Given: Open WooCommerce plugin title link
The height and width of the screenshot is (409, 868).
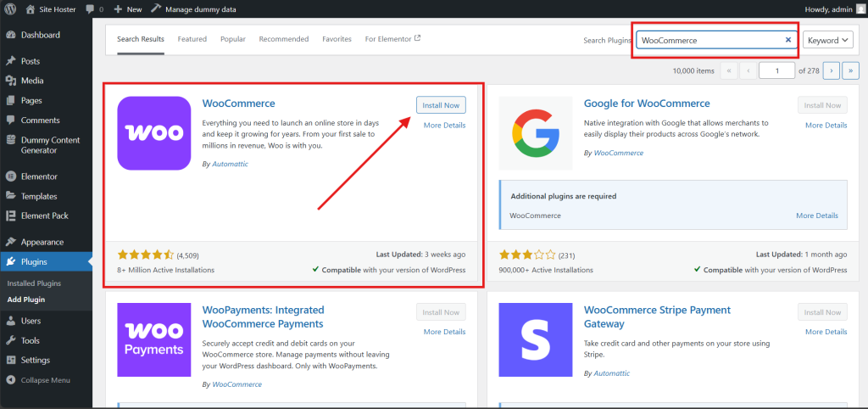Looking at the screenshot, I should pyautogui.click(x=238, y=104).
